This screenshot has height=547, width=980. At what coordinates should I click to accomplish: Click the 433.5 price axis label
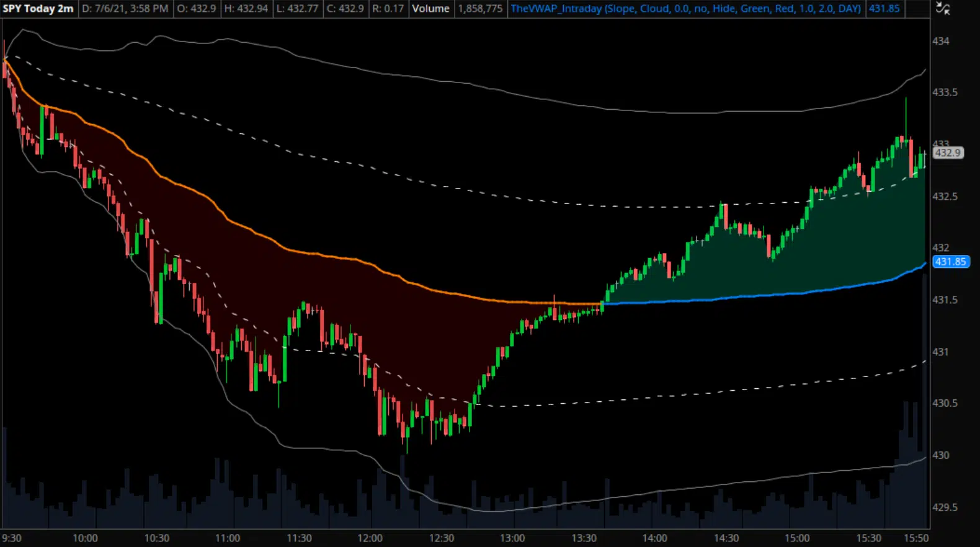point(945,92)
